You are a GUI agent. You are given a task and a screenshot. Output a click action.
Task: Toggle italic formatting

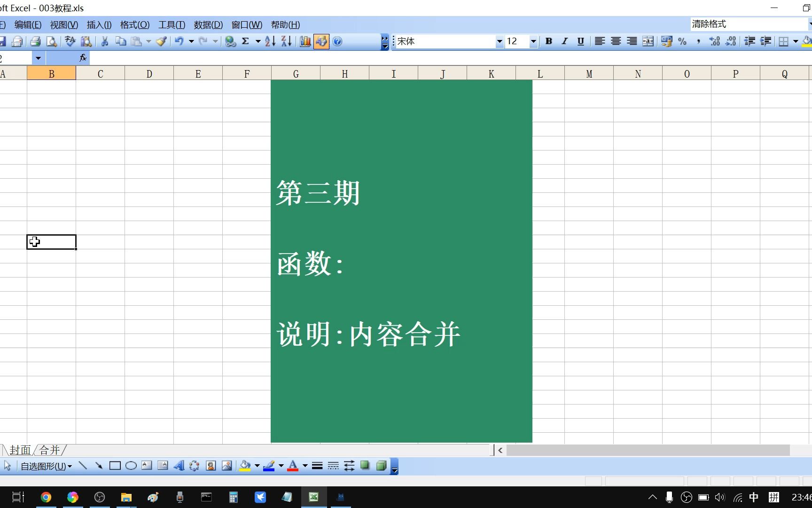pos(564,41)
